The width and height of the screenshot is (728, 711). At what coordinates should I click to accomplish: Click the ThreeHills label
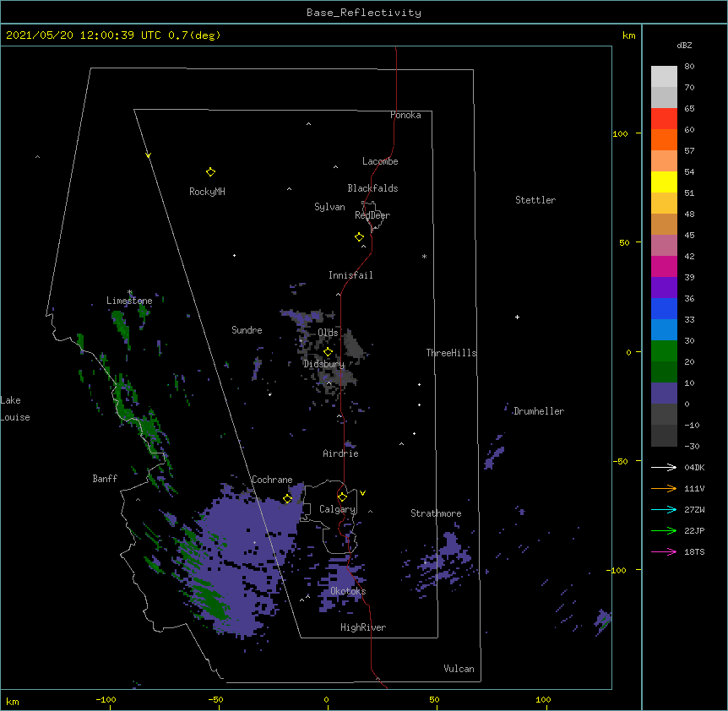click(451, 353)
